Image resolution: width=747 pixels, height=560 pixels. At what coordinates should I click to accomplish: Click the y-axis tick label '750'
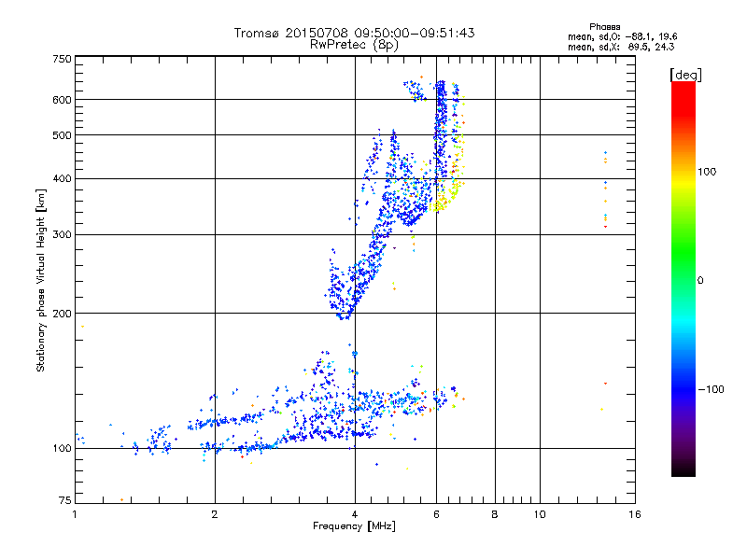click(x=62, y=59)
